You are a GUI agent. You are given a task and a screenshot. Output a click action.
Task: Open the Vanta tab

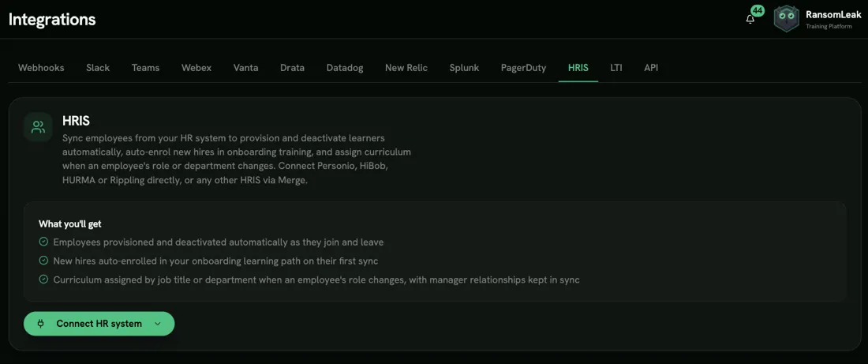(245, 68)
